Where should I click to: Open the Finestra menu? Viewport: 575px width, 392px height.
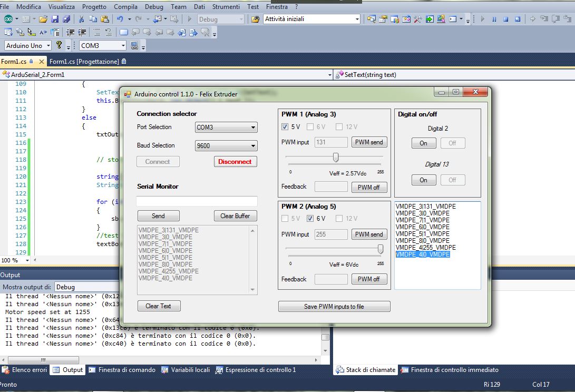pyautogui.click(x=277, y=7)
